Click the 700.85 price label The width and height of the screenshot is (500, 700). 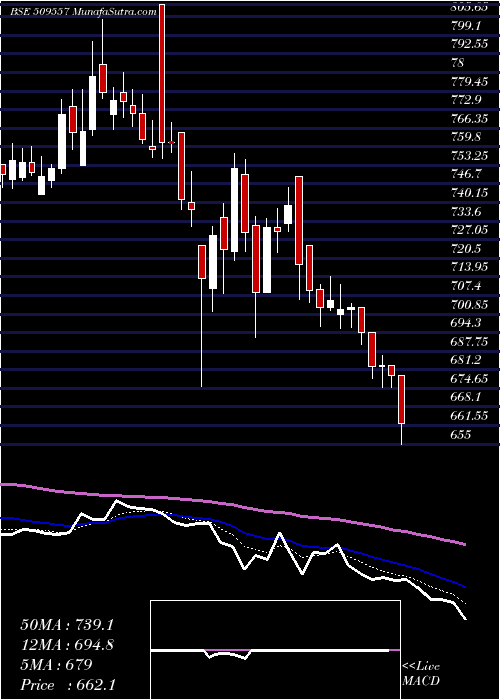click(470, 304)
